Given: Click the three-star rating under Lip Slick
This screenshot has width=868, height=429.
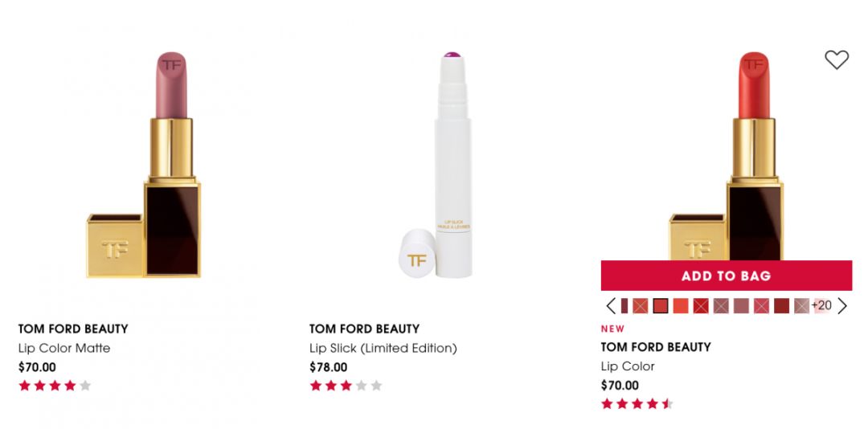Looking at the screenshot, I should (x=346, y=386).
